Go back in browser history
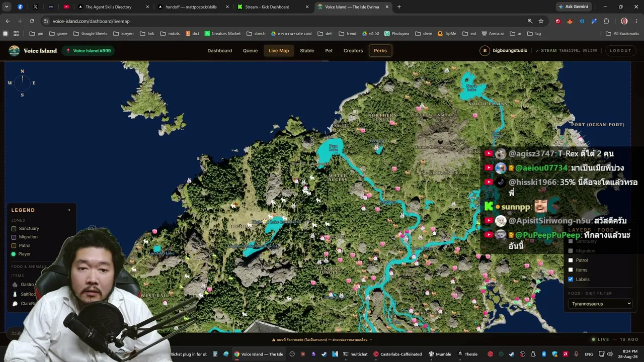 pyautogui.click(x=8, y=21)
